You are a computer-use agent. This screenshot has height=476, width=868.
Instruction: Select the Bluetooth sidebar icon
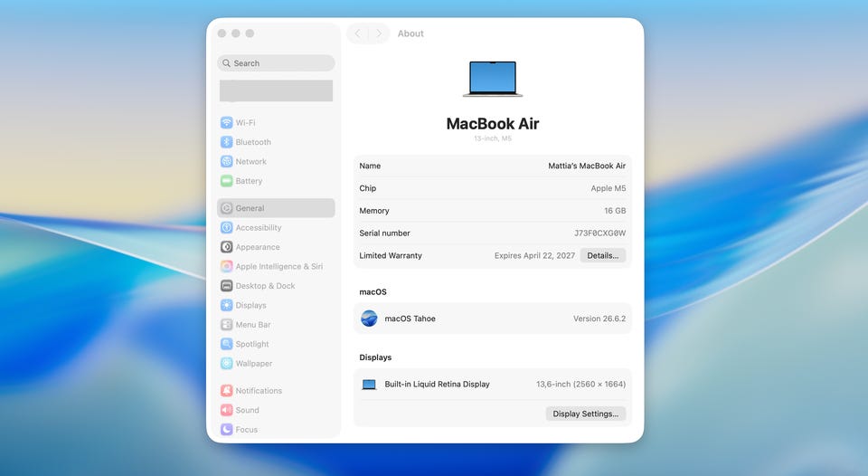[226, 142]
